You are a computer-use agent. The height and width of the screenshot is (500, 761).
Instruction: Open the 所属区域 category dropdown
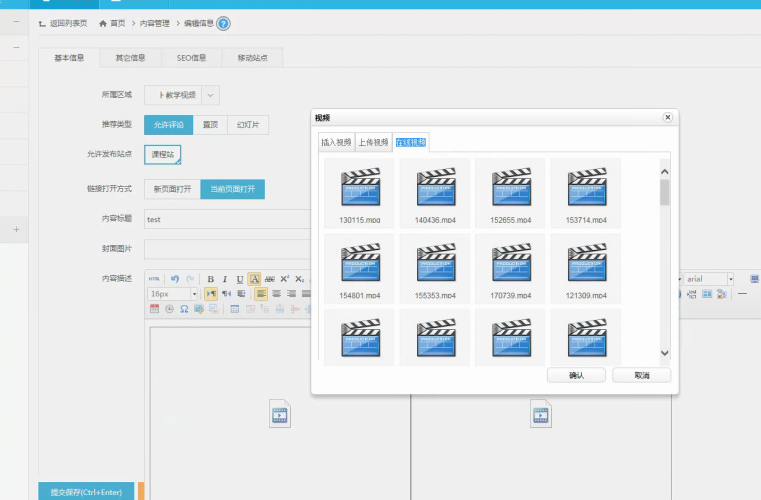[210, 95]
